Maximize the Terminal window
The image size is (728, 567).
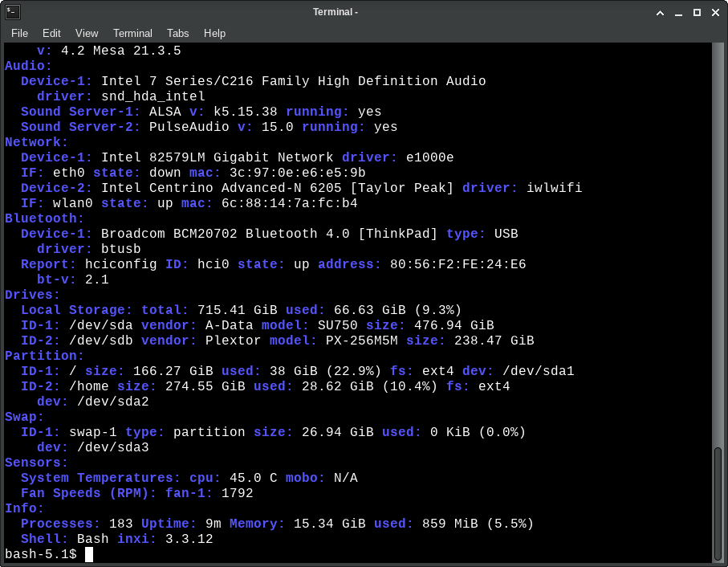coord(697,12)
